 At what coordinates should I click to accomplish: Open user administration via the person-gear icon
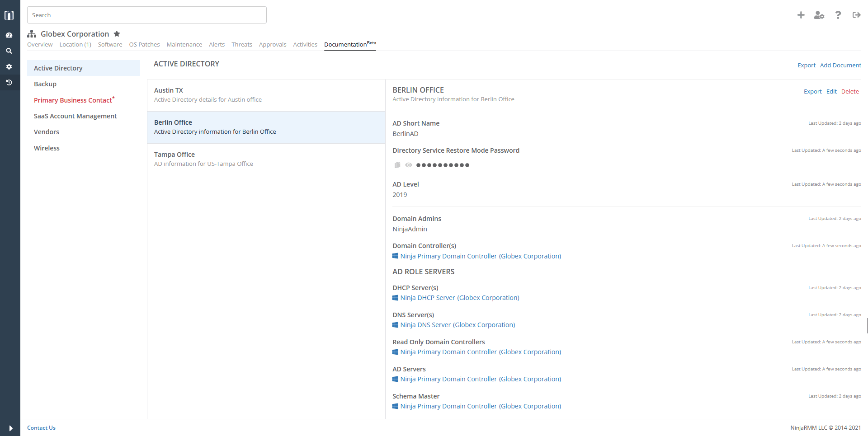click(x=819, y=15)
